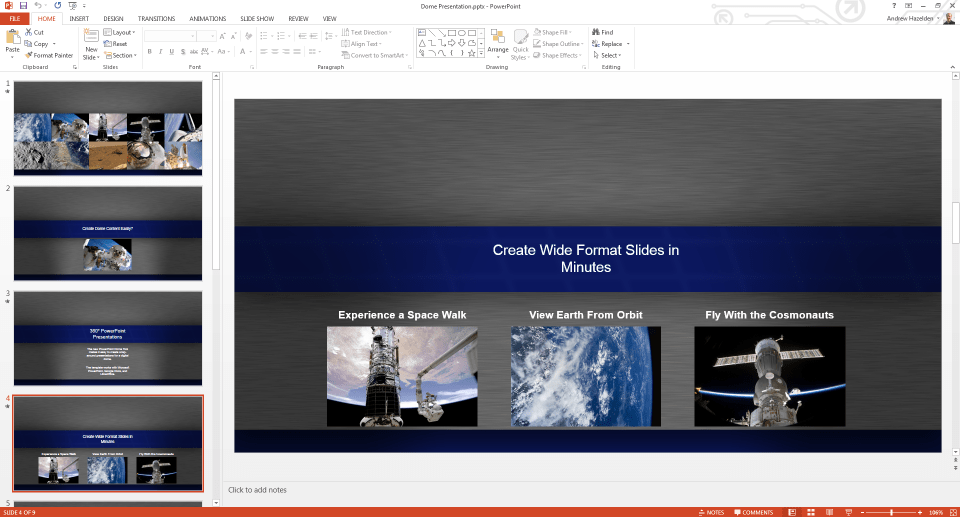Screen dimensions: 960x517
Task: Toggle Strikethrough formatting
Action: (194, 51)
